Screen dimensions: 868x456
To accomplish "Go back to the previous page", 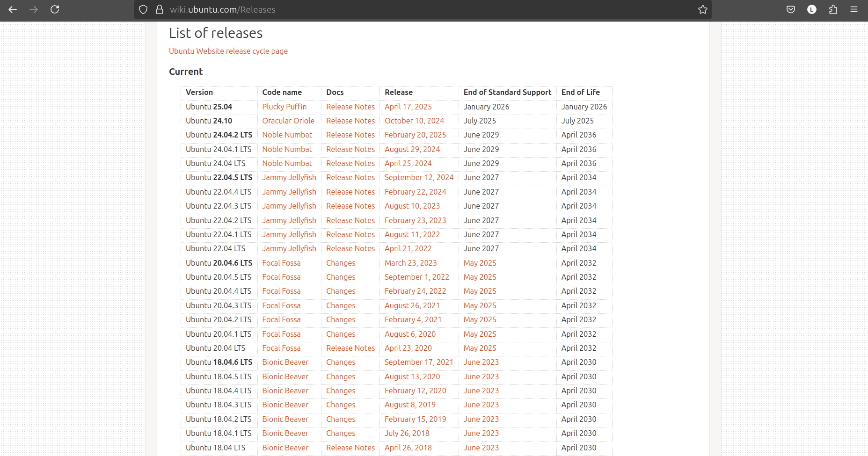I will click(13, 9).
